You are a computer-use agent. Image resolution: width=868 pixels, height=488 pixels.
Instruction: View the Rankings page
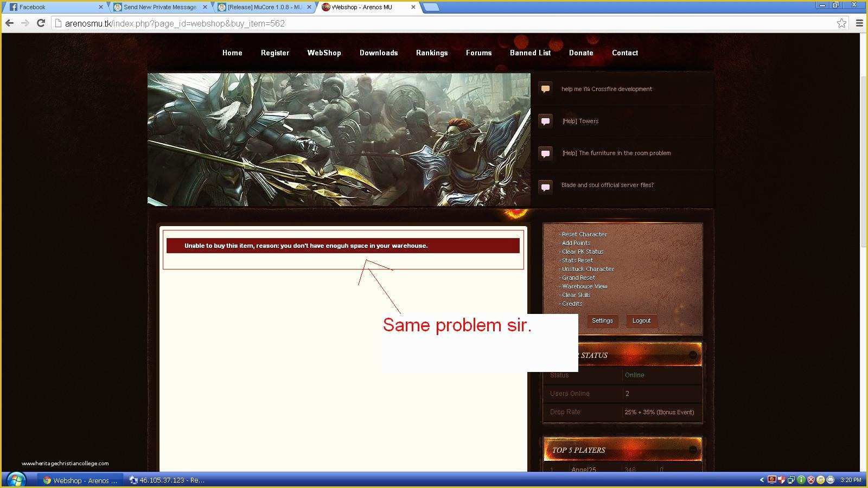point(432,53)
